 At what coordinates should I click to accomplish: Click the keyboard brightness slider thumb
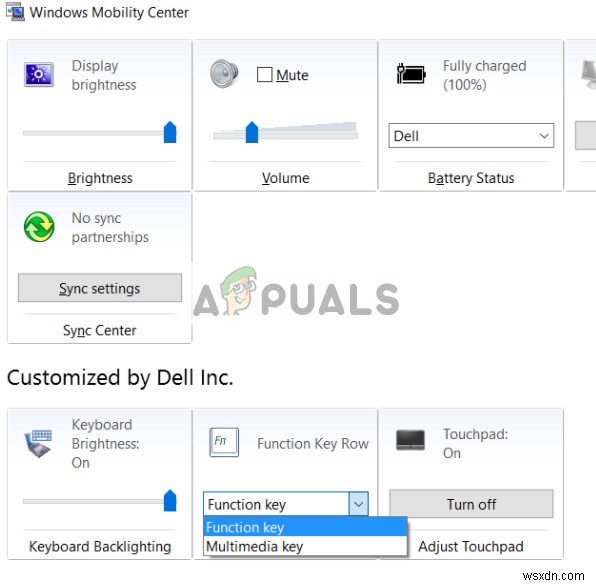[170, 501]
